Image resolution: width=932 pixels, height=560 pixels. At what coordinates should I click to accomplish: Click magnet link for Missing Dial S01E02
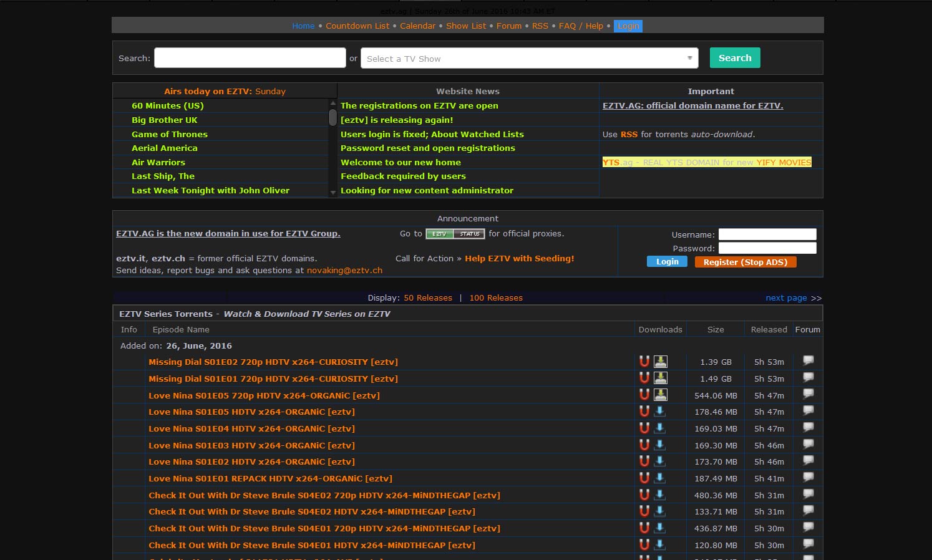[x=644, y=362]
